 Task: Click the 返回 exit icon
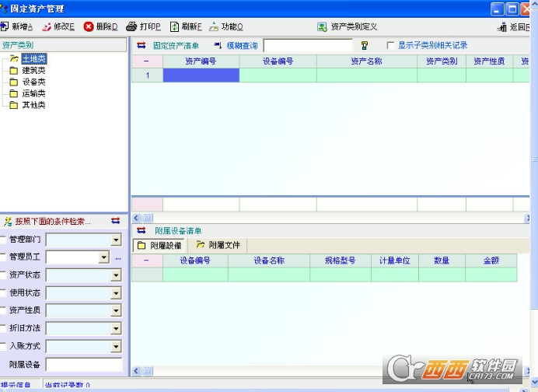click(502, 26)
